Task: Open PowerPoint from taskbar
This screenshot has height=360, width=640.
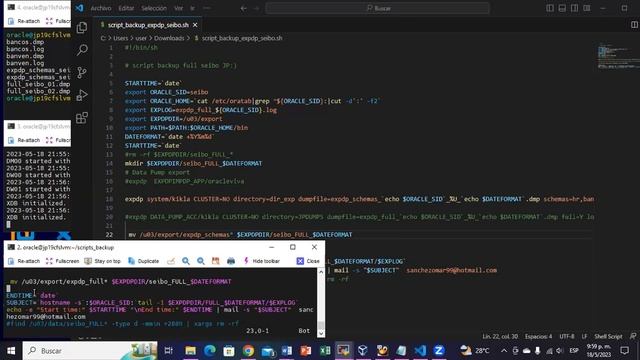Action: click(306, 351)
